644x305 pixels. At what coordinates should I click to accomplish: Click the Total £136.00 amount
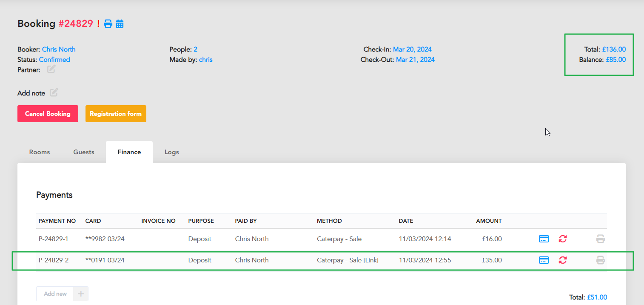(x=614, y=49)
